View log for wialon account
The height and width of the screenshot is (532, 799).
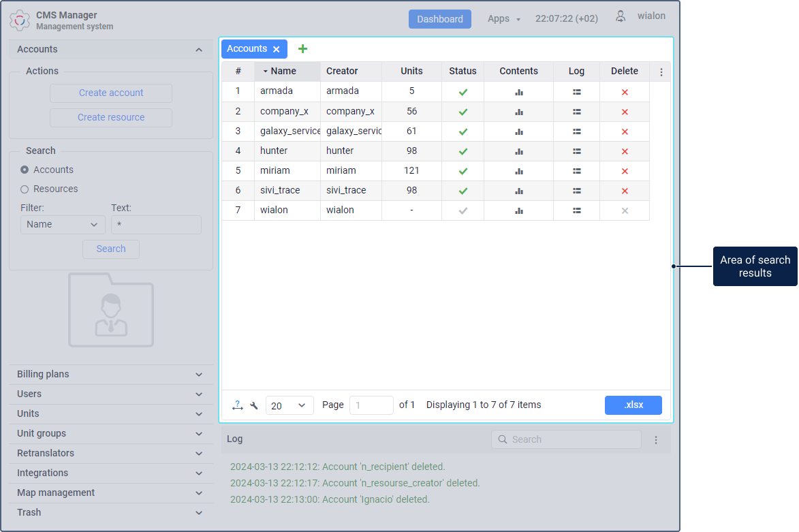(x=577, y=210)
